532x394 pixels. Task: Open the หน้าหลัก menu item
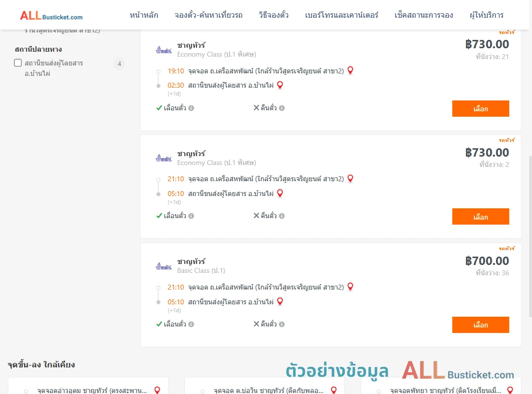click(x=144, y=15)
